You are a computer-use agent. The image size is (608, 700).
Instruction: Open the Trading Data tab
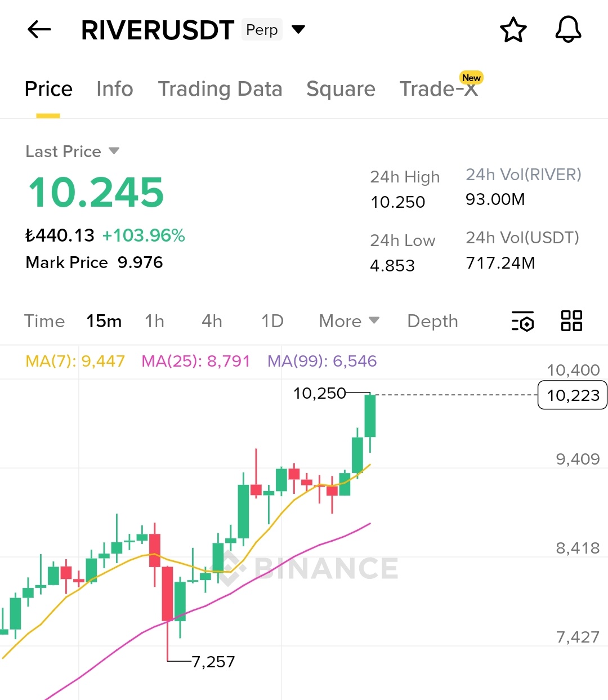point(220,89)
